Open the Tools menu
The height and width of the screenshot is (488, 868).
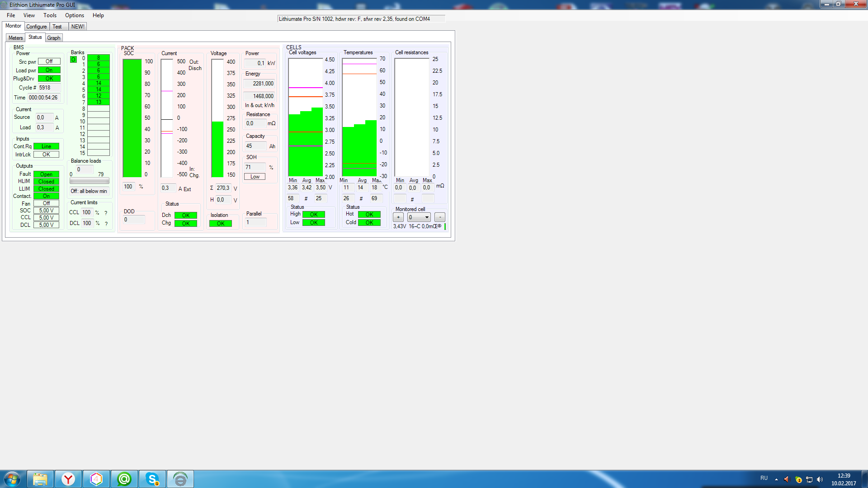pyautogui.click(x=50, y=15)
